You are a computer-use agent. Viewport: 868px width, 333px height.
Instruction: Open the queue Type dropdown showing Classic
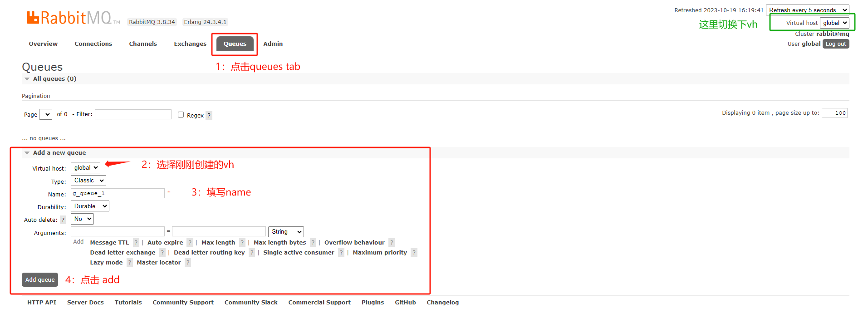coord(88,181)
